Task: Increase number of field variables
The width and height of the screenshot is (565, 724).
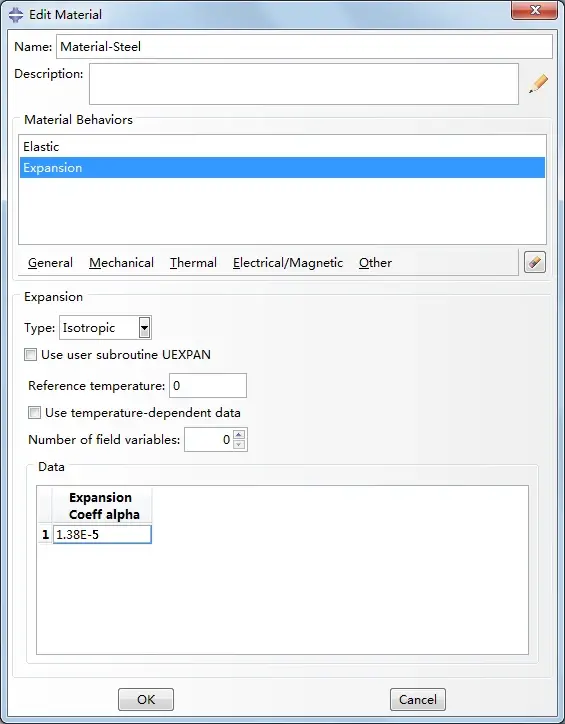Action: [x=239, y=434]
